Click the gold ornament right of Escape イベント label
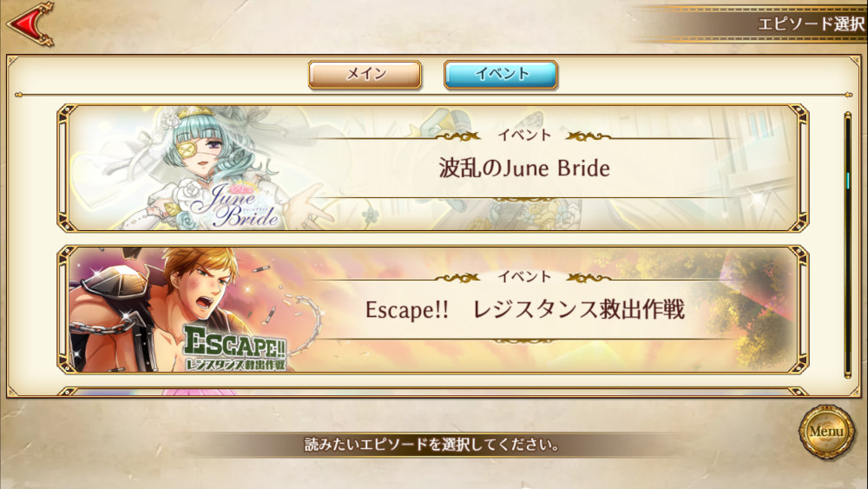The width and height of the screenshot is (868, 489). (x=589, y=277)
